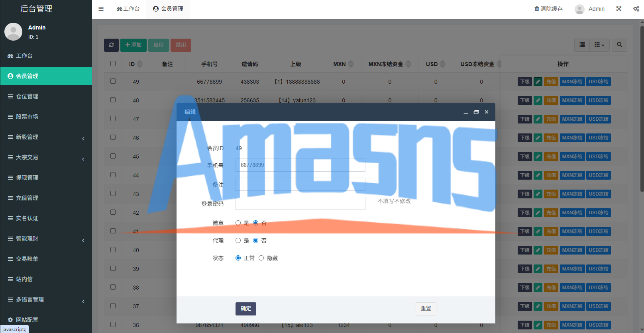Expand the 新股管理 sidebar menu
This screenshot has width=644, height=333.
coord(46,137)
